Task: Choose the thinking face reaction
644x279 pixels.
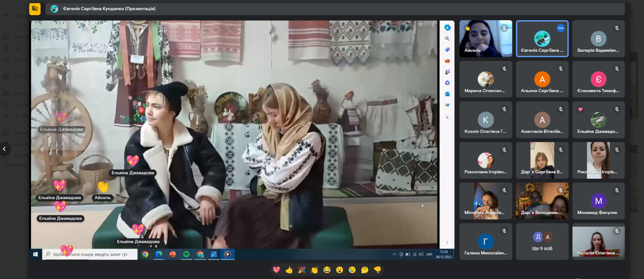Action: [x=365, y=270]
